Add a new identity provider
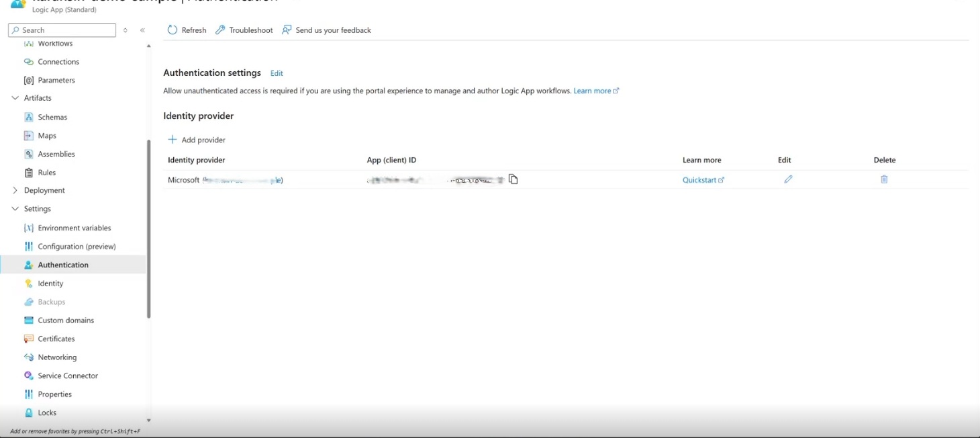 click(x=196, y=139)
